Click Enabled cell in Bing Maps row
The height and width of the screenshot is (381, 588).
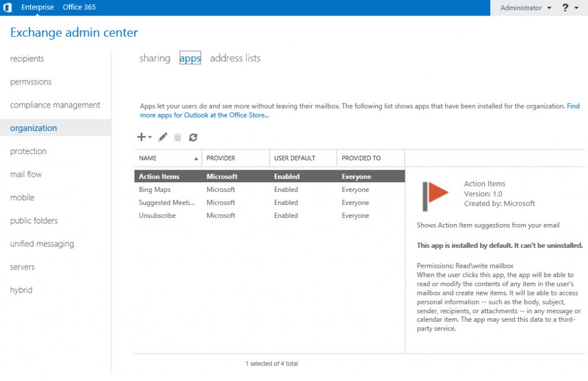286,190
